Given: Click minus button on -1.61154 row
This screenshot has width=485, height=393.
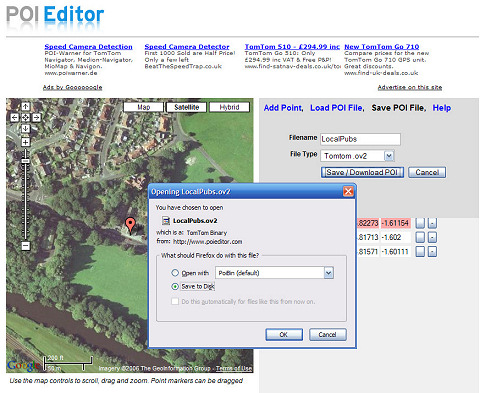Looking at the screenshot, I should coord(432,223).
